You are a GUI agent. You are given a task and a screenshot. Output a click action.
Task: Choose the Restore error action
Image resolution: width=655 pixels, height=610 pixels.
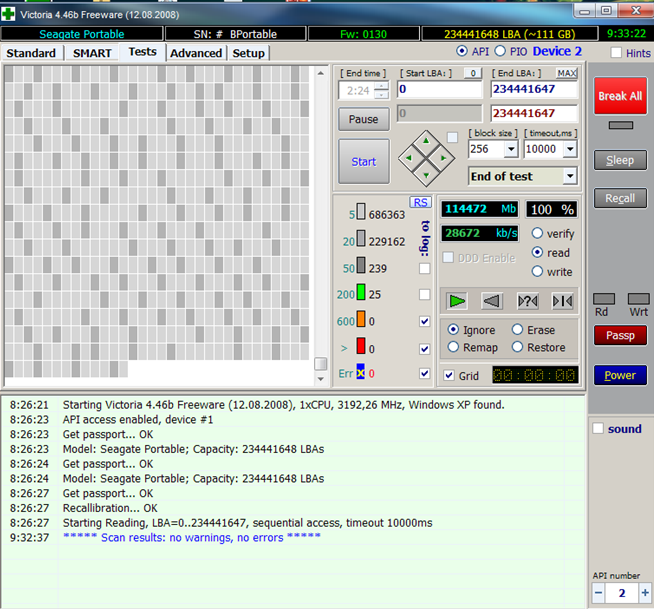coord(517,347)
